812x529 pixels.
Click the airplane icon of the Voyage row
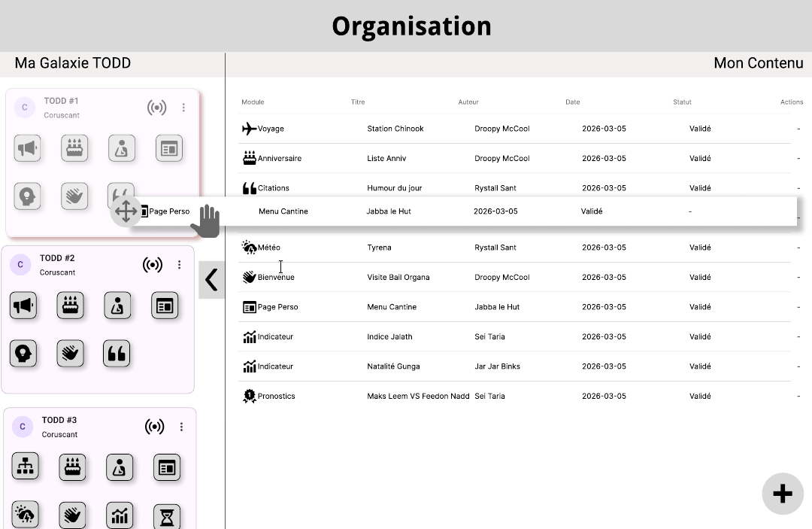[x=249, y=129]
